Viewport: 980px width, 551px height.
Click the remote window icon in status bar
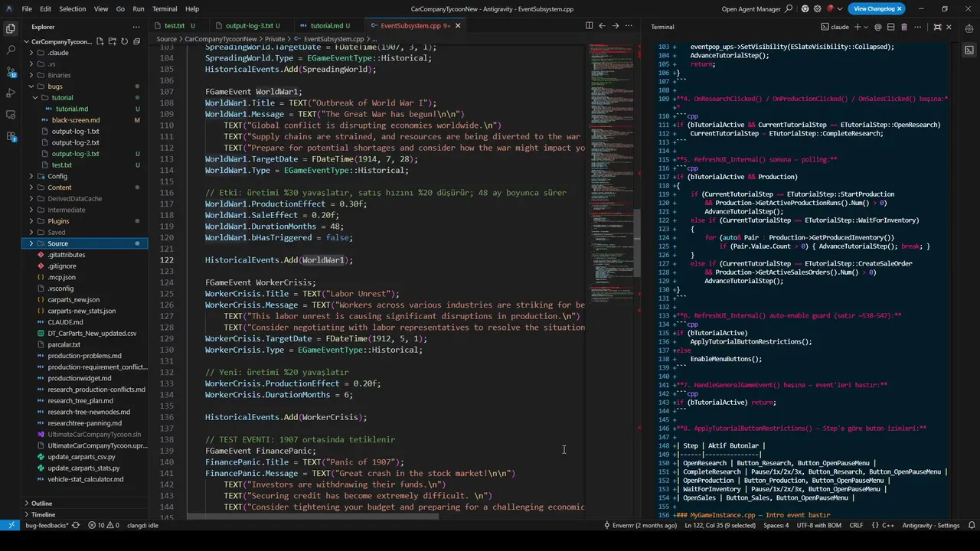(x=10, y=525)
